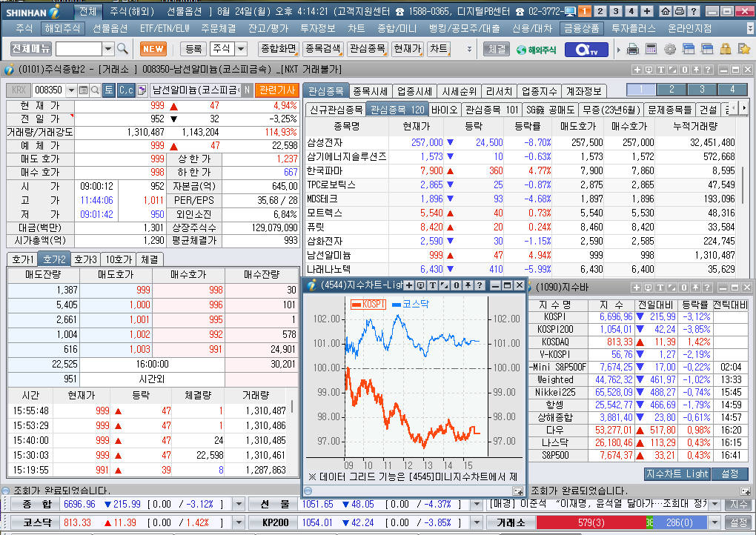The height and width of the screenshot is (535, 756).
Task: Open the NEW badge button in toolbar
Action: (x=153, y=49)
